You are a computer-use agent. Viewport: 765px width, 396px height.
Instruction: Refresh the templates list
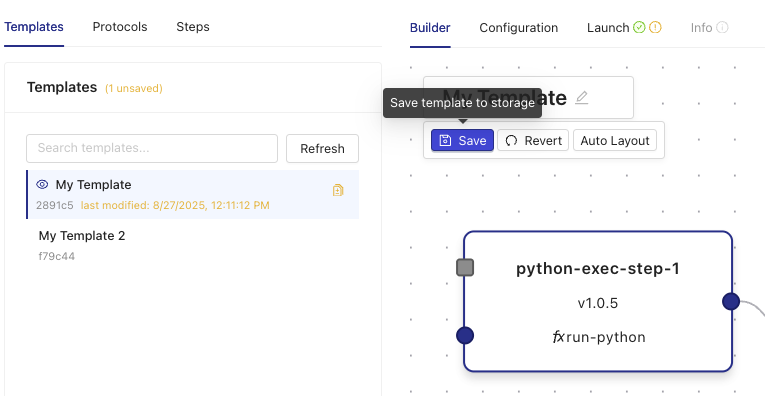pos(322,148)
